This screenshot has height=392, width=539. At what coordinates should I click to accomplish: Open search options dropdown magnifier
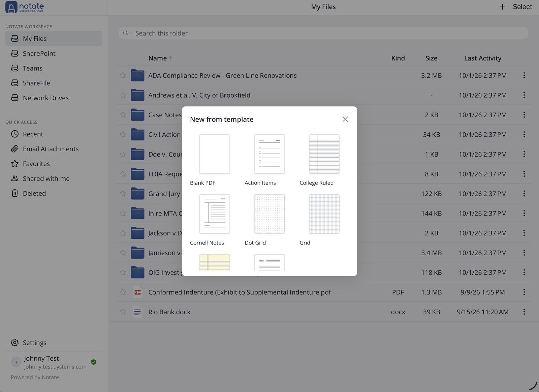(x=127, y=33)
